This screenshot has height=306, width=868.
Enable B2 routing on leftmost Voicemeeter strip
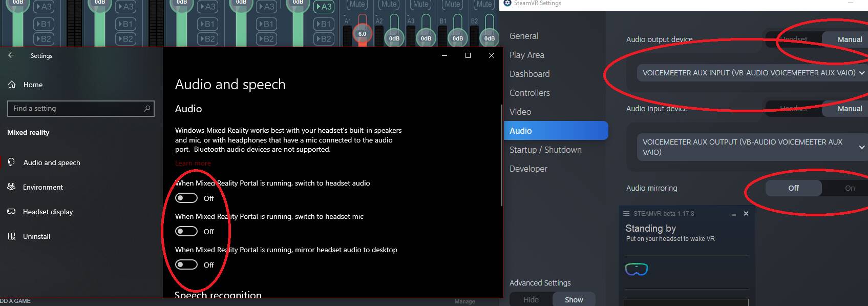pyautogui.click(x=44, y=38)
